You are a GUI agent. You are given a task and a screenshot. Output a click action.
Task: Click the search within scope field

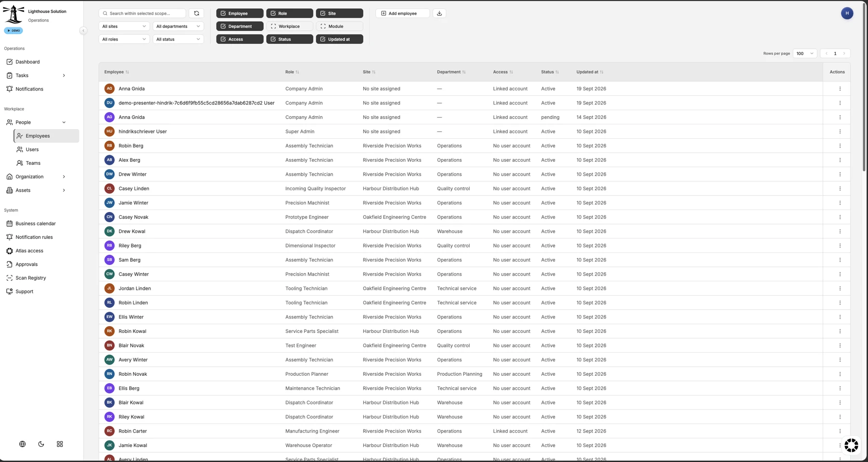tap(142, 13)
